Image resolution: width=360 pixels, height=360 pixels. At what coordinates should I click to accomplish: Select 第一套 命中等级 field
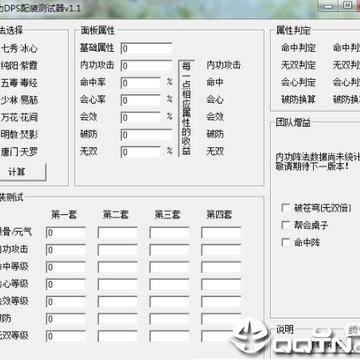click(x=66, y=267)
